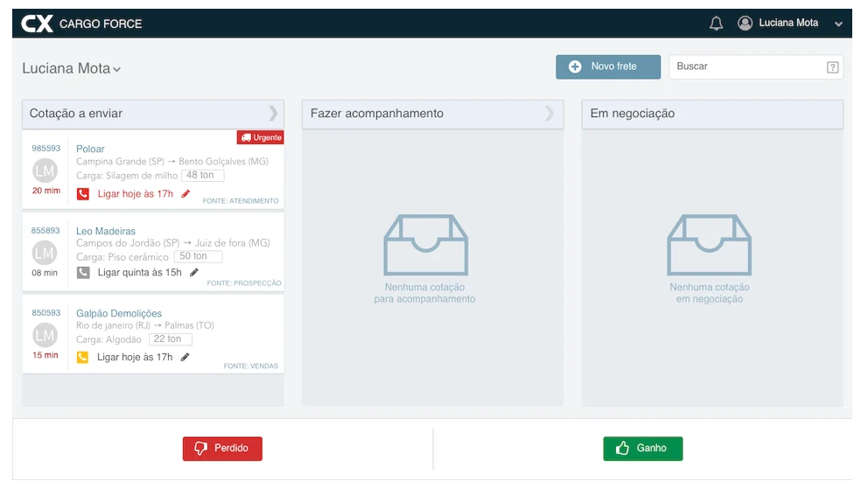The height and width of the screenshot is (488, 868).
Task: Click the Urgente tag on Poloar card
Action: 260,137
